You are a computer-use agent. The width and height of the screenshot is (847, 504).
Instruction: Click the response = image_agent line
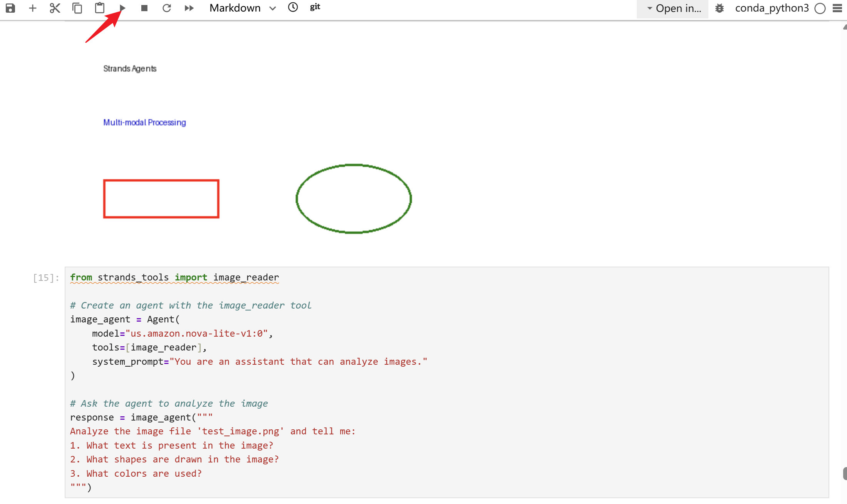coord(141,417)
